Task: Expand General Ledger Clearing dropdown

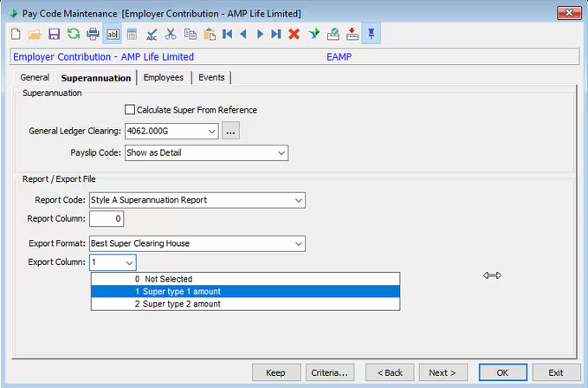Action: 211,131
